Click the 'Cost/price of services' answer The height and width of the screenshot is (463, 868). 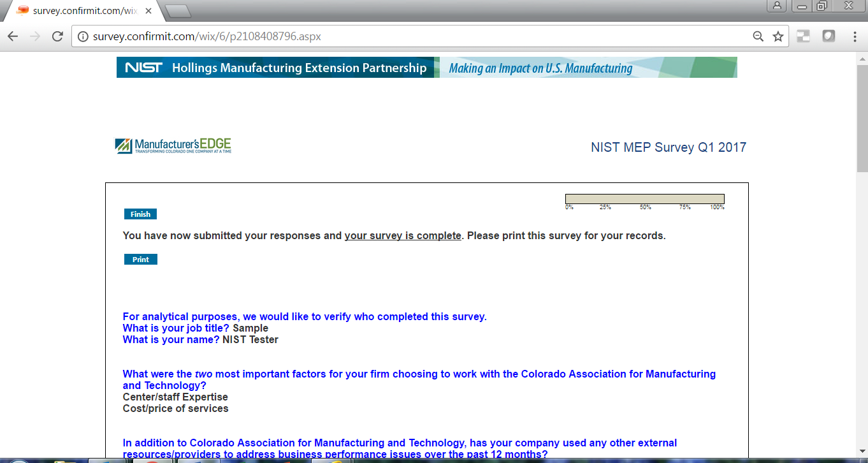click(x=175, y=409)
